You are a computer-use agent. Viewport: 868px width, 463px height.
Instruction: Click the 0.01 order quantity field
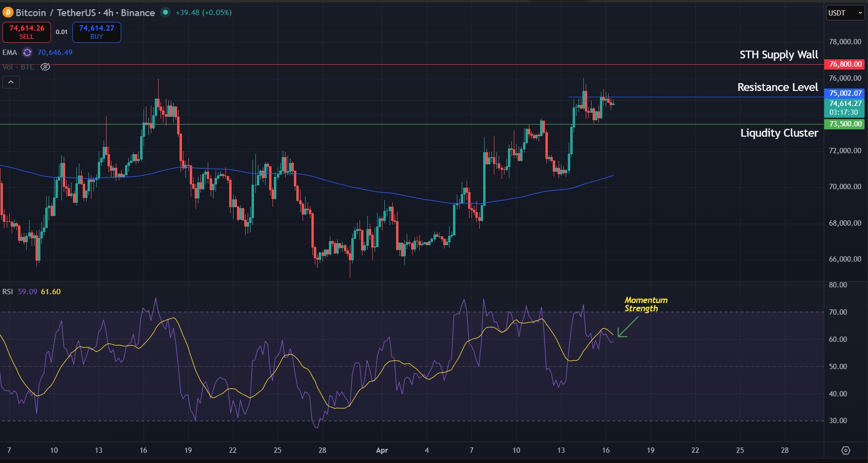click(x=61, y=32)
